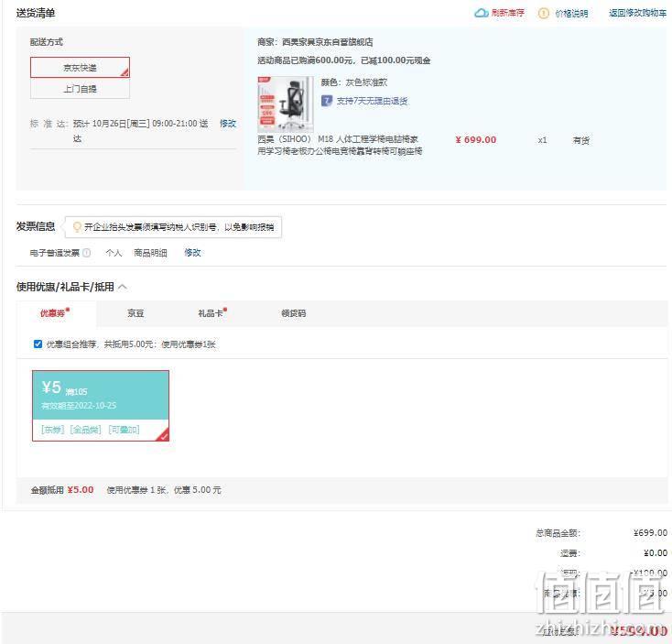Select the ¥5 满105 coupon card
Image resolution: width=672 pixels, height=644 pixels.
101,406
